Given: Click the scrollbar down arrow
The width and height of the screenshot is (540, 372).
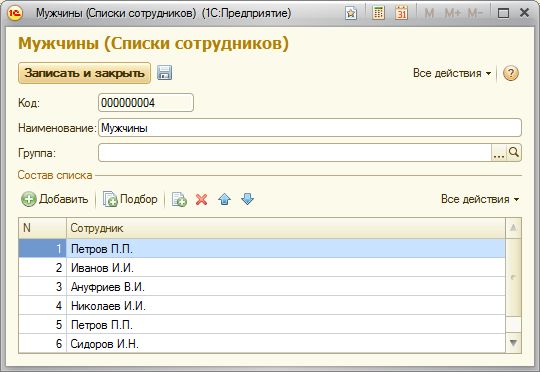Looking at the screenshot, I should tap(513, 343).
